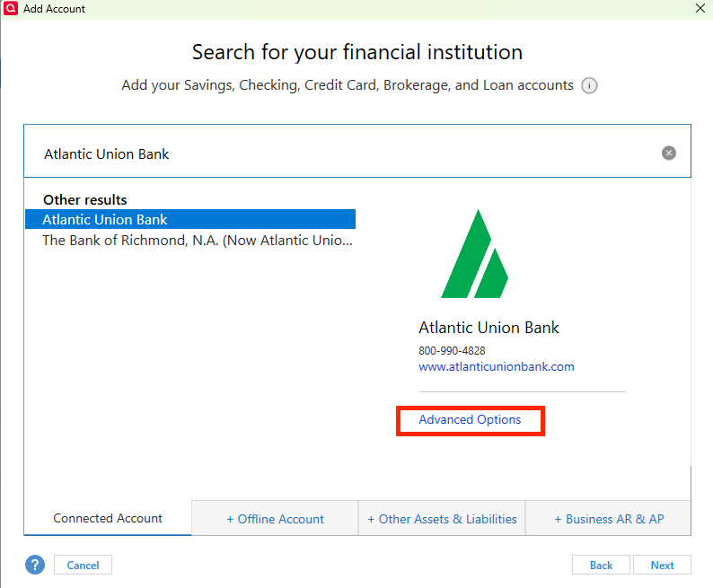
Task: Go Back to the previous step
Action: tap(601, 565)
